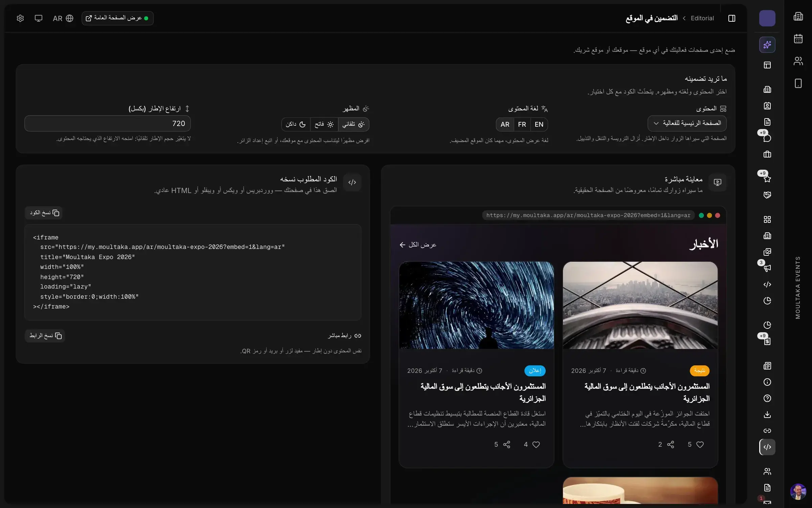812x508 pixels.
Task: Open the megaphone announcements icon
Action: point(767,268)
